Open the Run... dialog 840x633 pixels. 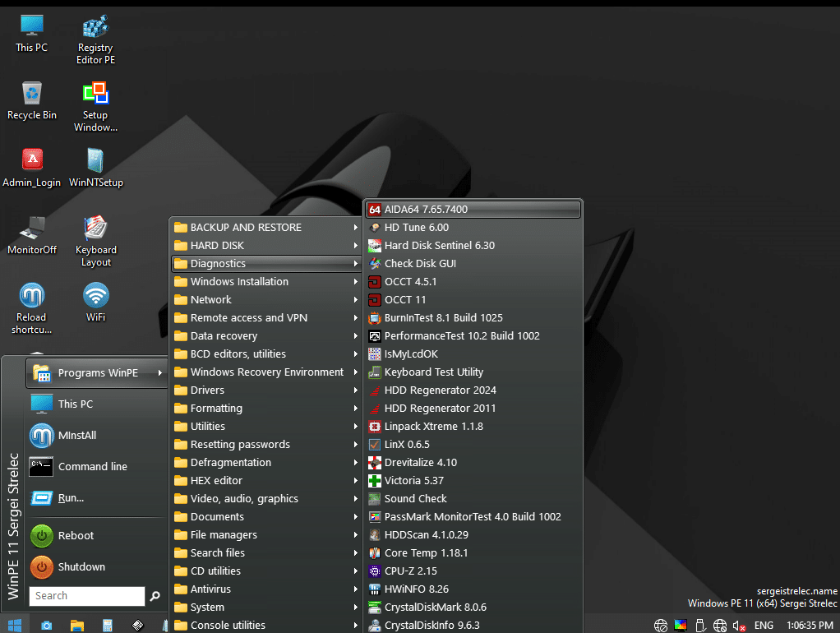[x=97, y=498]
